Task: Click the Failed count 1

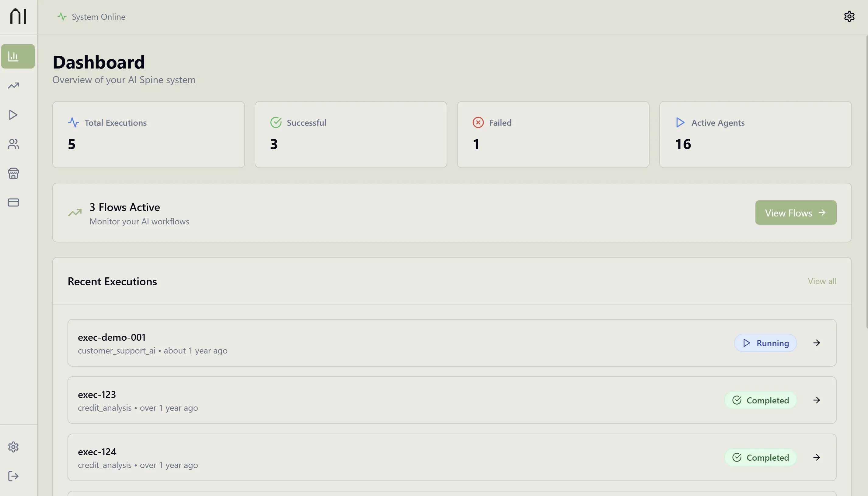Action: (x=476, y=144)
